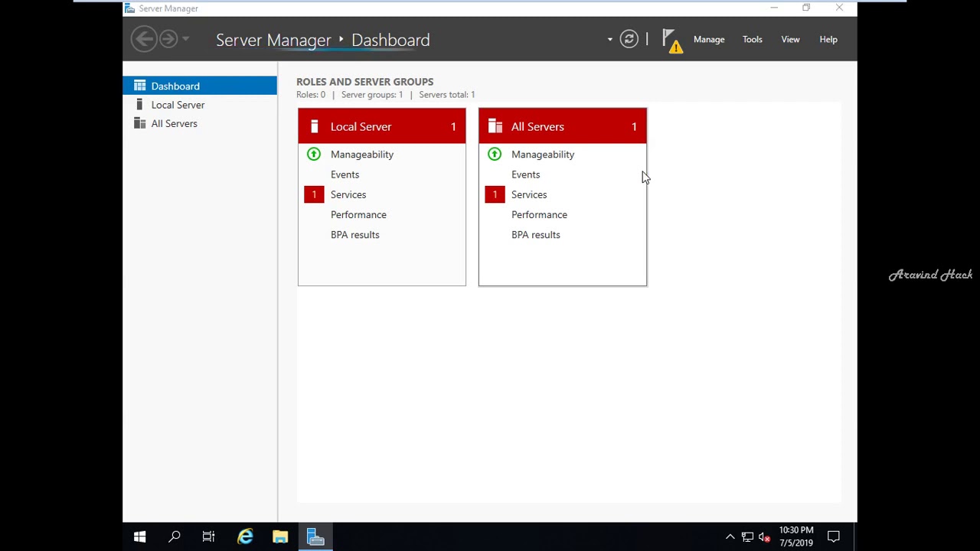Click the 'Servers total: 1' text
The image size is (980, 551).
(x=447, y=95)
